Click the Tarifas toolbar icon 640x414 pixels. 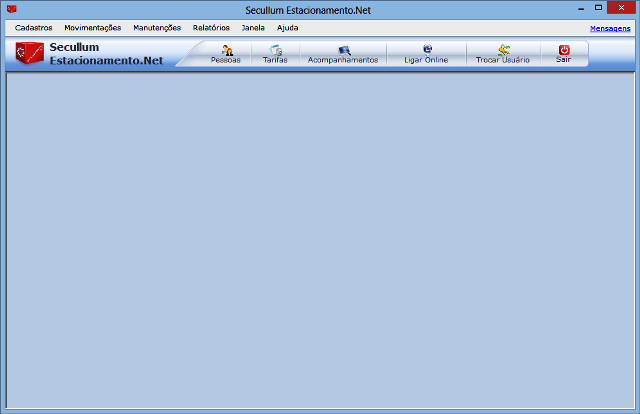pos(275,51)
